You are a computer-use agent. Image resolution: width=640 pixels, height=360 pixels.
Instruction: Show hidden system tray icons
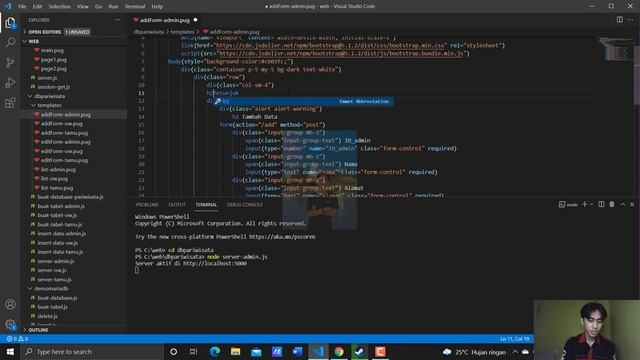[x=516, y=351]
